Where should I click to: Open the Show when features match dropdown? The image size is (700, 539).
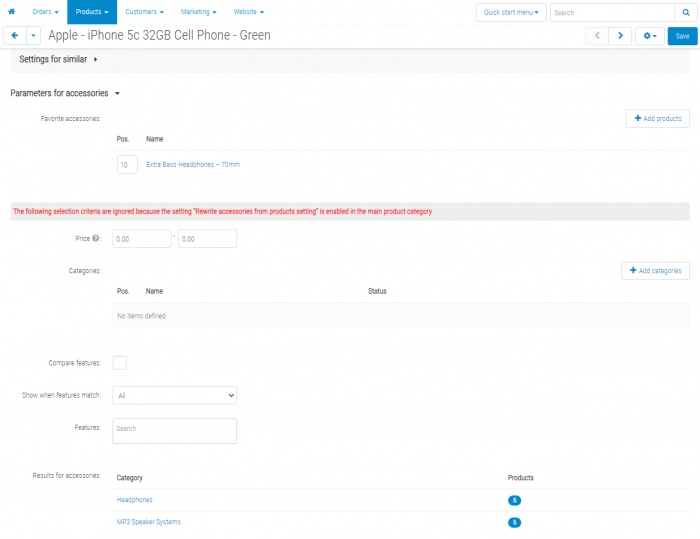click(175, 395)
